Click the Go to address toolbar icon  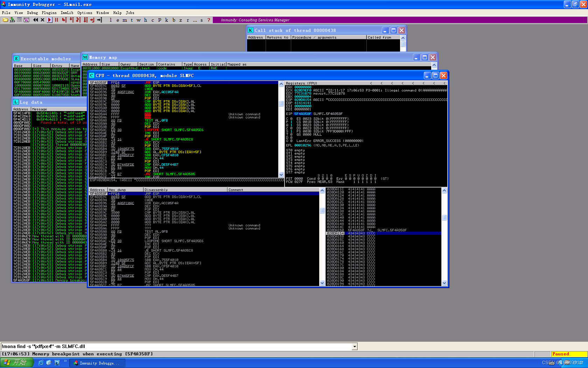pos(100,20)
